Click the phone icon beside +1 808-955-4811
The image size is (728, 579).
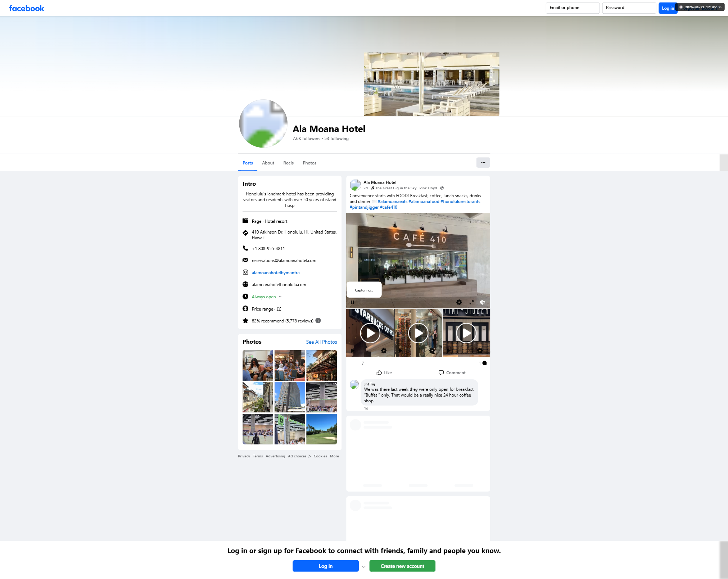coord(245,248)
